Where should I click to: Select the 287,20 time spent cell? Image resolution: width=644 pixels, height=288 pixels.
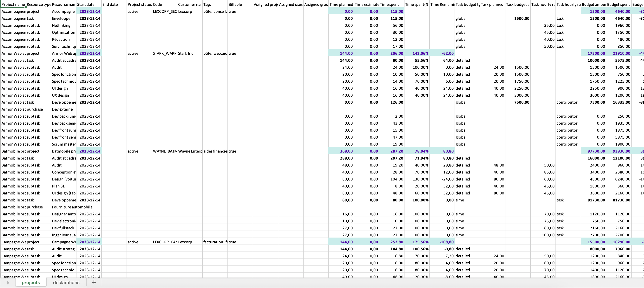click(x=391, y=151)
